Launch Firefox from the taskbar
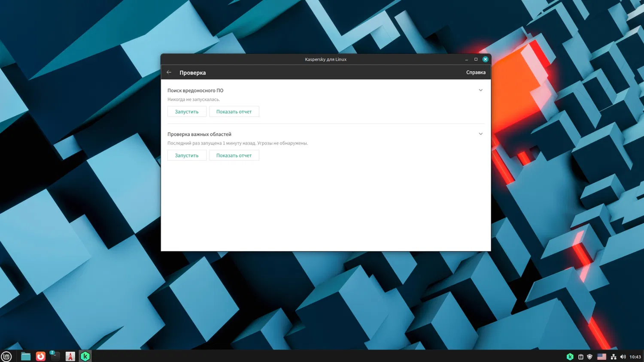Screen dimensions: 644x362 (x=41, y=356)
